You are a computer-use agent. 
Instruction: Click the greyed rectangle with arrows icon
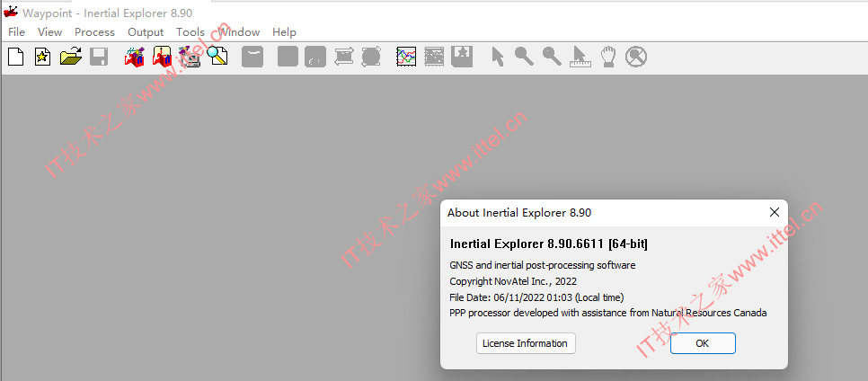click(x=343, y=57)
